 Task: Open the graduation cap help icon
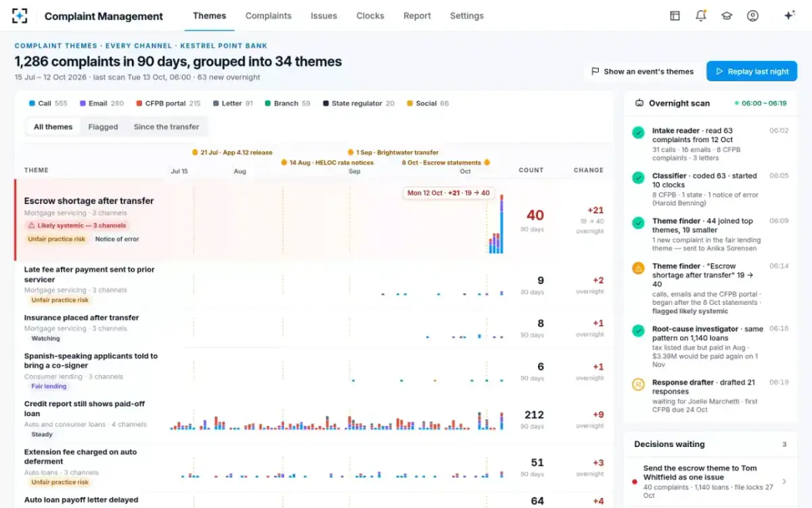tap(727, 16)
